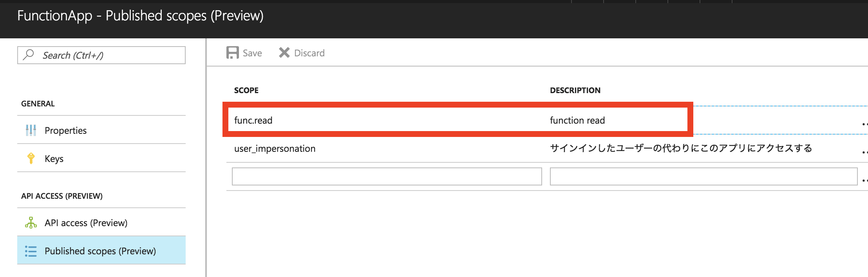The image size is (868, 277).
Task: Click the Published scopes list icon
Action: [x=31, y=251]
